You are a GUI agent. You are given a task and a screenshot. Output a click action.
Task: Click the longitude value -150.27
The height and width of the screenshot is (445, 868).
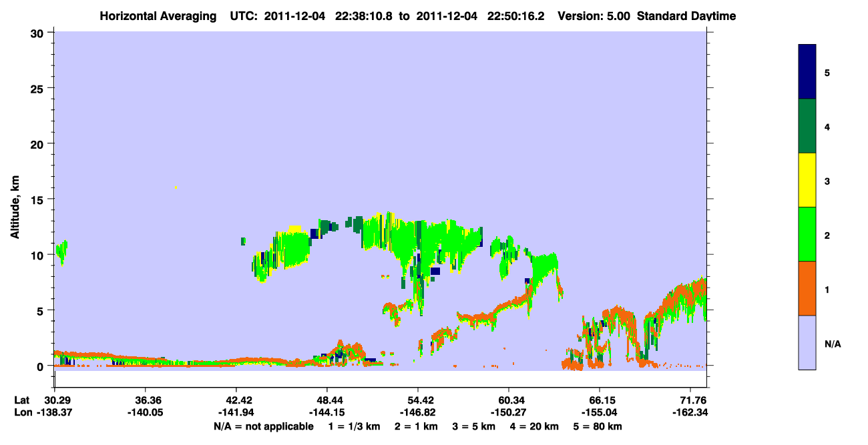pyautogui.click(x=509, y=413)
